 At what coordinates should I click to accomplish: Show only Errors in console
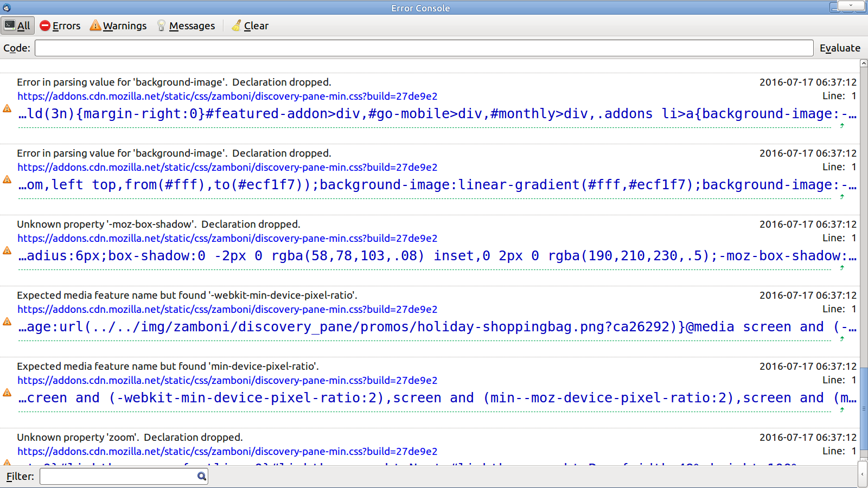pyautogui.click(x=60, y=25)
